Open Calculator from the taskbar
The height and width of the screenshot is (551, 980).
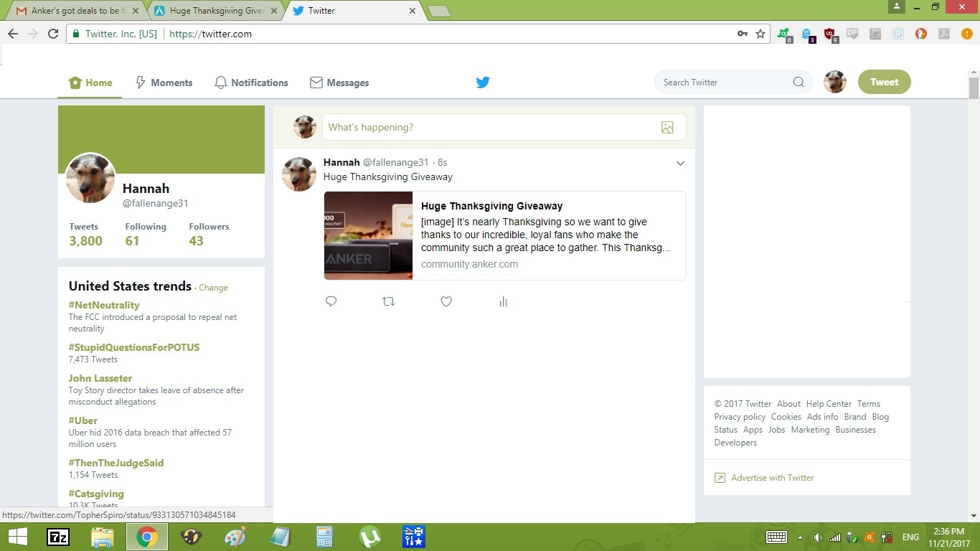pos(324,537)
